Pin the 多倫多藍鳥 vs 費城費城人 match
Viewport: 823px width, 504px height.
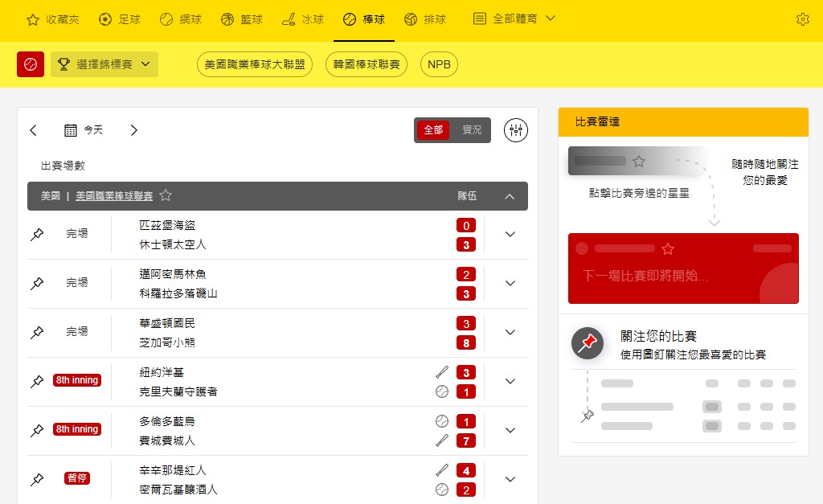click(37, 431)
